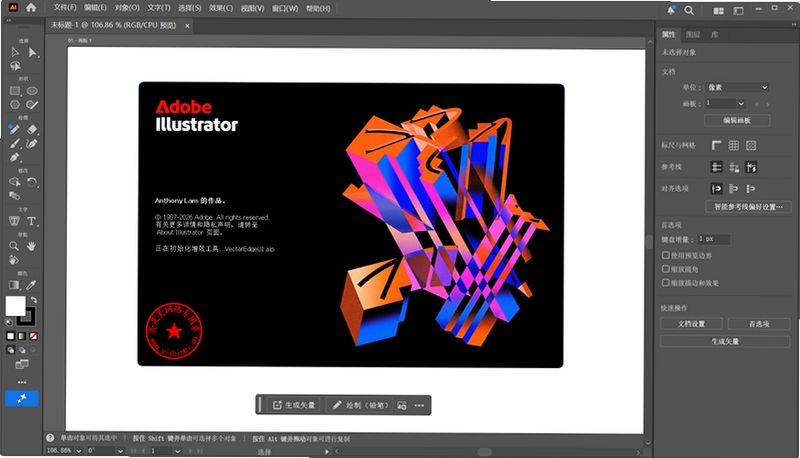The height and width of the screenshot is (458, 800).
Task: Open the notifications bell icon
Action: (x=671, y=10)
